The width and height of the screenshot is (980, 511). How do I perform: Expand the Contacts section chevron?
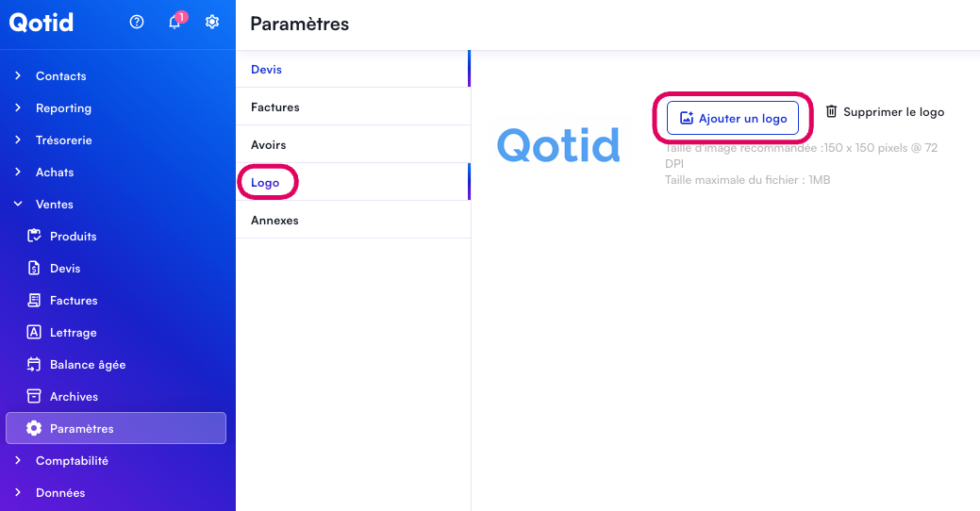(18, 76)
